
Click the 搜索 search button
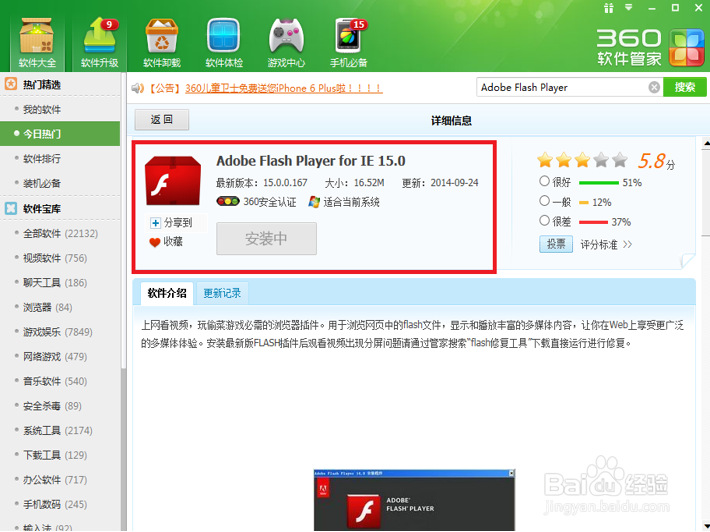pos(685,87)
